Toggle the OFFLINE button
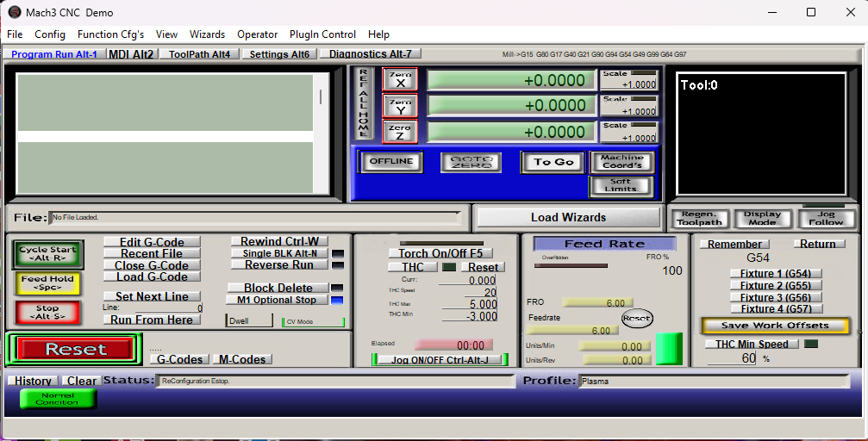The height and width of the screenshot is (441, 868). (390, 162)
